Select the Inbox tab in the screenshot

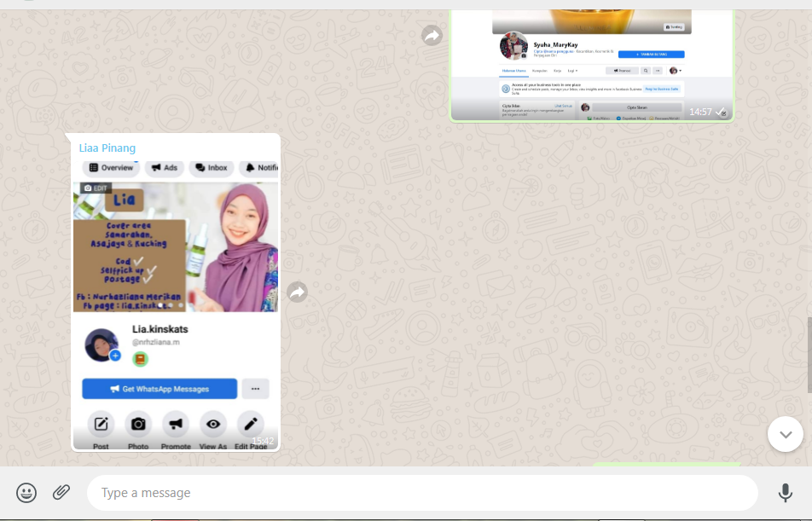[x=211, y=168]
